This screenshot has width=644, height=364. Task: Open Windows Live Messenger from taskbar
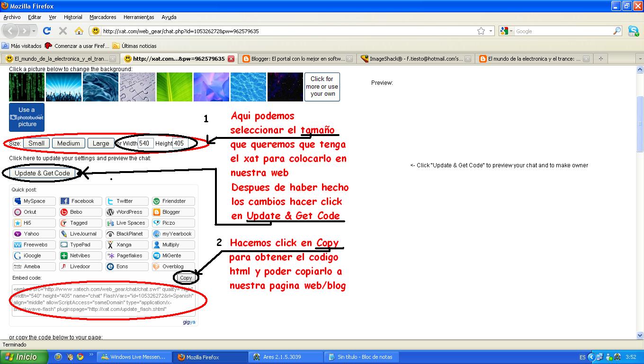134,357
